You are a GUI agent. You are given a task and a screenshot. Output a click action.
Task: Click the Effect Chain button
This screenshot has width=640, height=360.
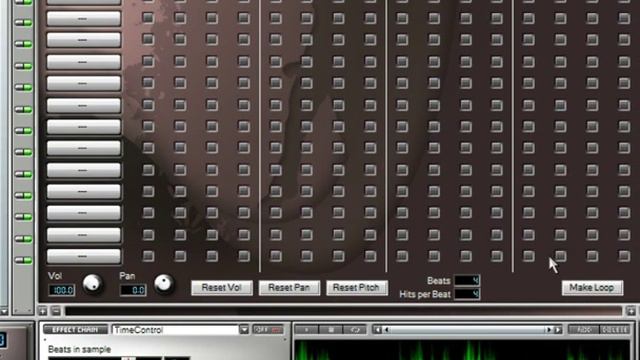76,330
